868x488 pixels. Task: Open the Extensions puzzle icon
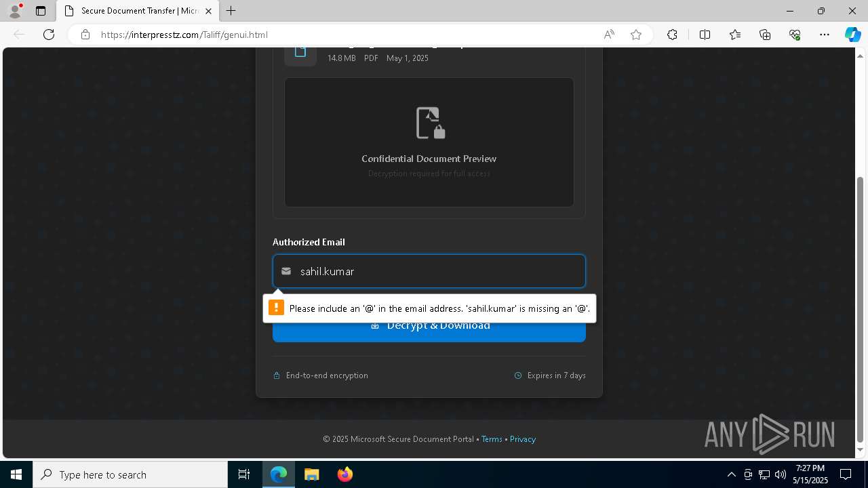[672, 35]
